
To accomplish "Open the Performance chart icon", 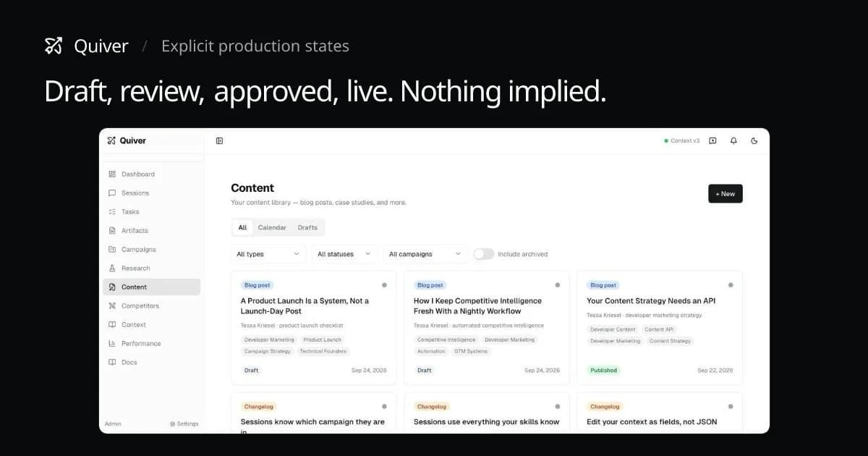I will click(112, 344).
